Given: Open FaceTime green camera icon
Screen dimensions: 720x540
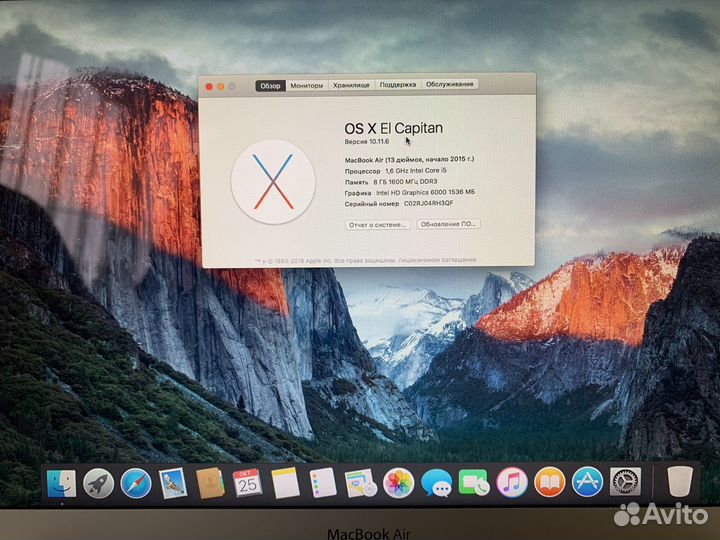Looking at the screenshot, I should 474,483.
